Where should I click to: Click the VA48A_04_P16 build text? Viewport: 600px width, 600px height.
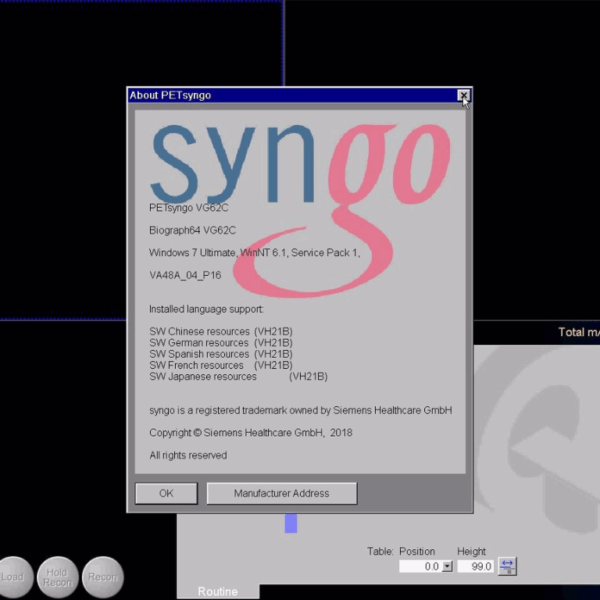[185, 275]
